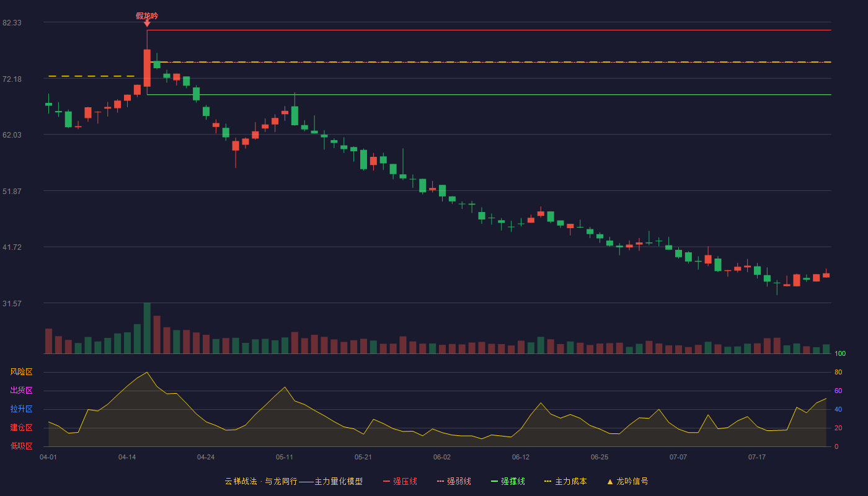Click the big red candle under 假龙吟
Image resolution: width=868 pixels, height=496 pixels.
[x=147, y=68]
